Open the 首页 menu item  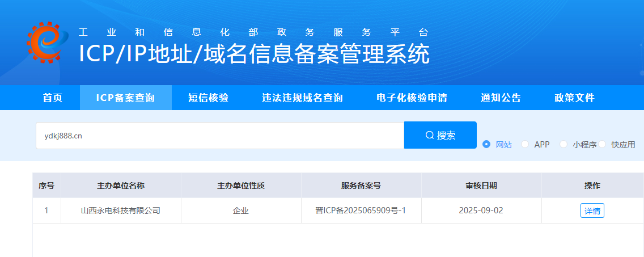click(53, 98)
